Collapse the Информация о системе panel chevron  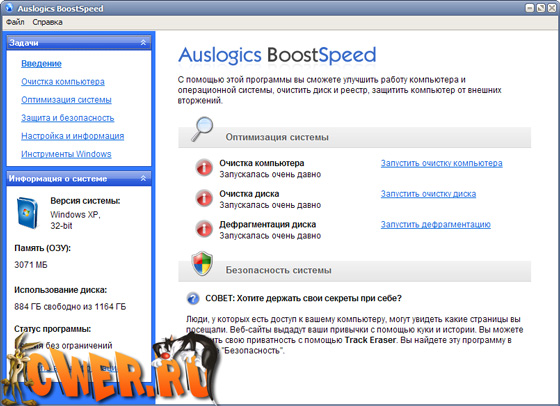click(143, 178)
